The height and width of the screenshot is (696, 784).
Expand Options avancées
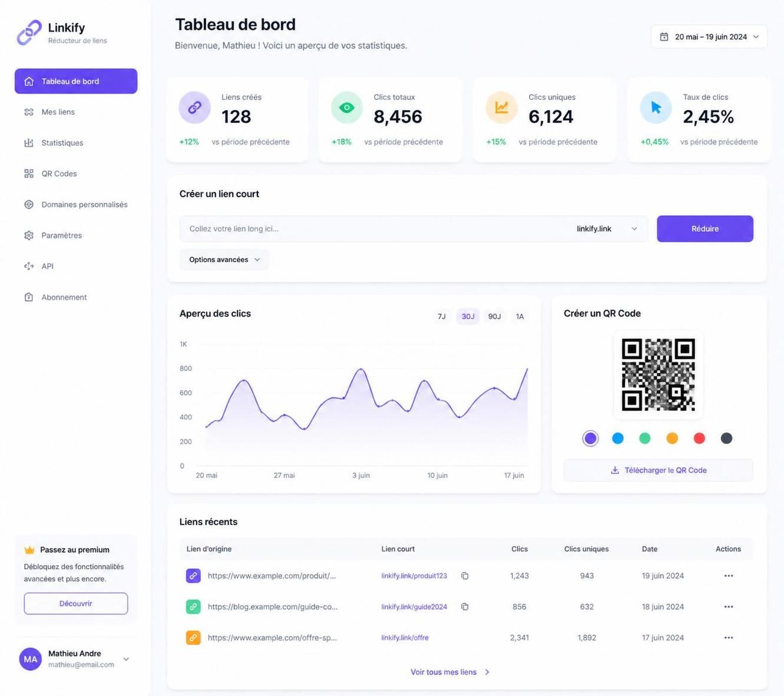click(x=224, y=259)
